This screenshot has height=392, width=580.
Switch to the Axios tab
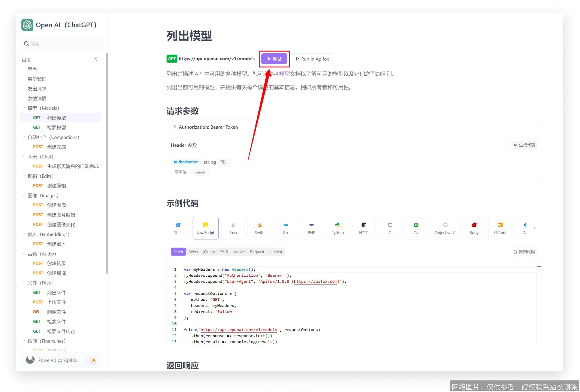click(x=193, y=251)
